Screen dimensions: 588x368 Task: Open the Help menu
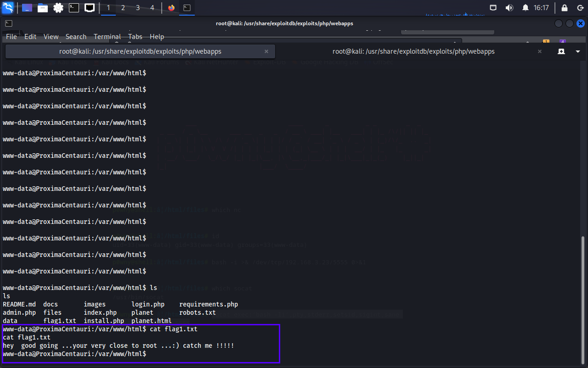(157, 37)
